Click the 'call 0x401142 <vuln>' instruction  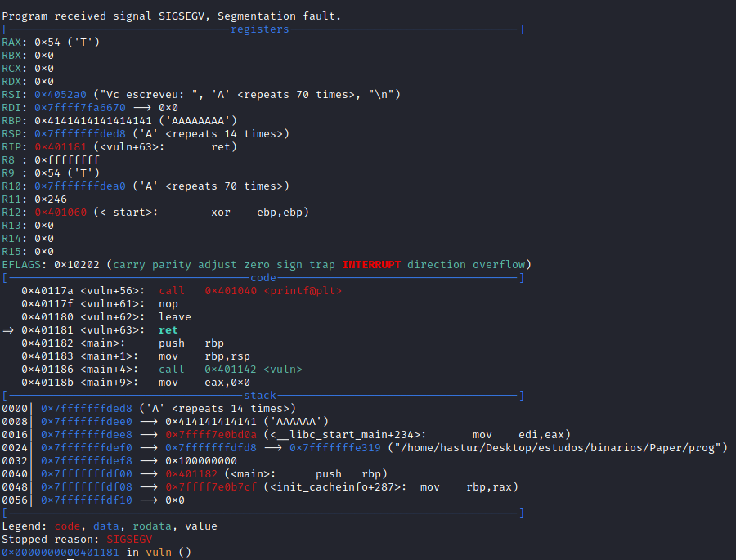[x=231, y=370]
